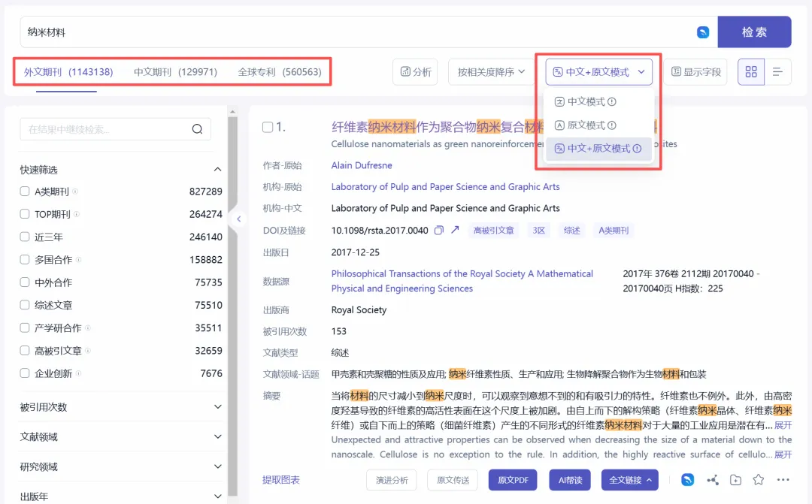This screenshot has width=812, height=504.
Task: Collapse the 快速筛选 section
Action: (x=217, y=169)
